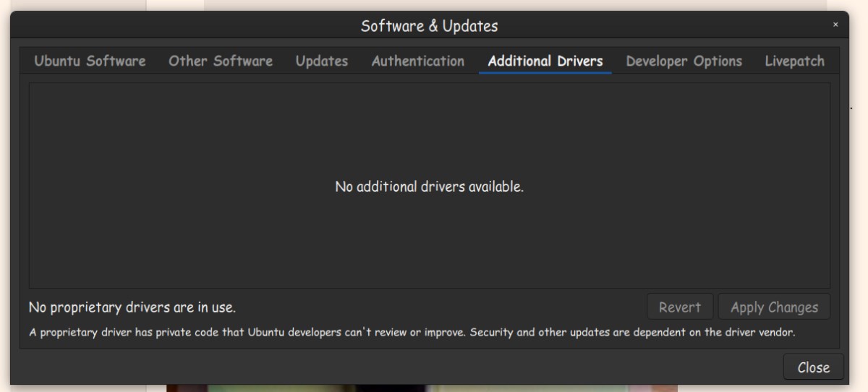Click empty space in drivers list below message
868x392 pixels.
pos(429,246)
